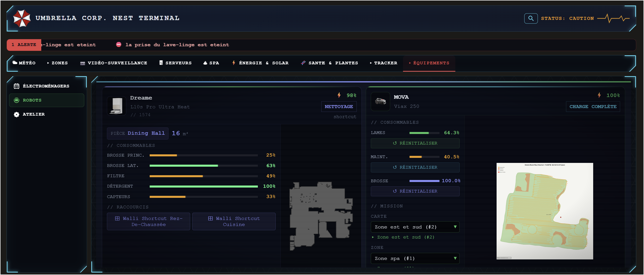Image resolution: width=644 pixels, height=275 pixels.
Task: Click the Zone spa dropdown arrow
Action: (x=455, y=258)
